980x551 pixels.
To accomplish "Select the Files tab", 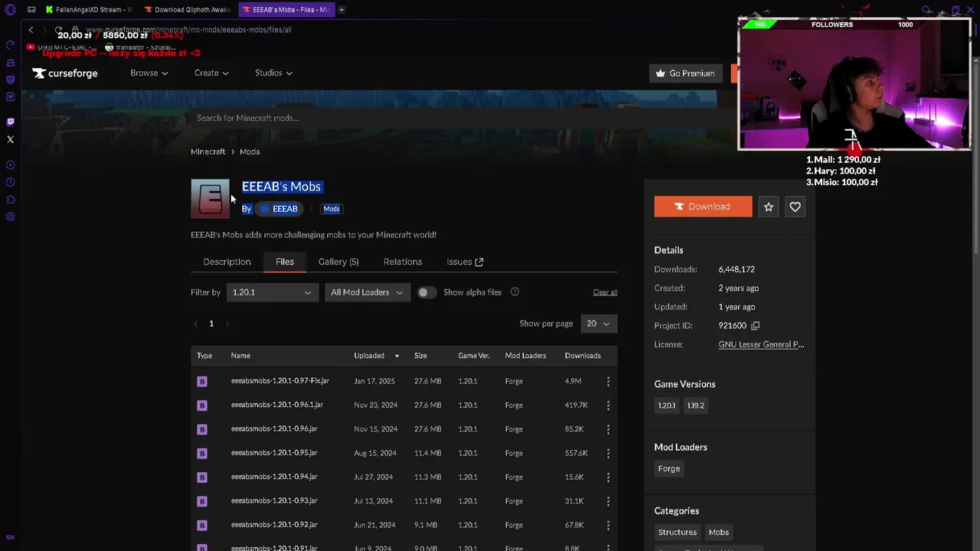I will click(285, 262).
